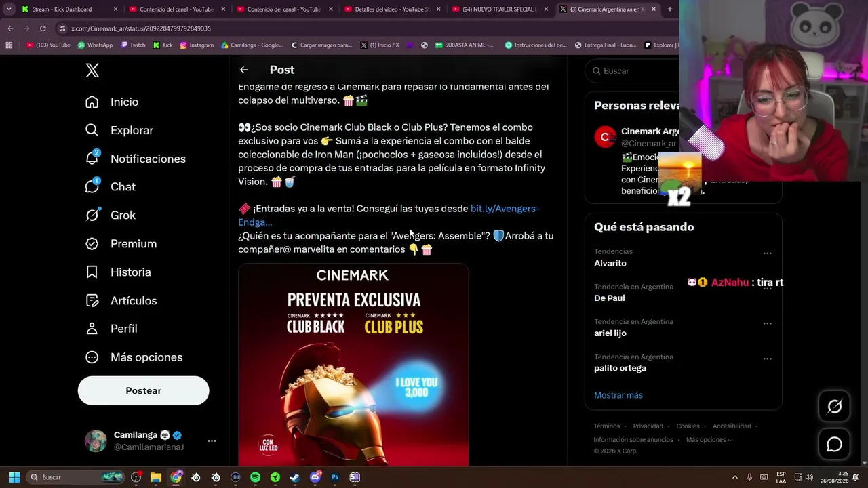Screen dimensions: 868x488
Task: Click the Artículos icon in sidebar
Action: pos(92,300)
